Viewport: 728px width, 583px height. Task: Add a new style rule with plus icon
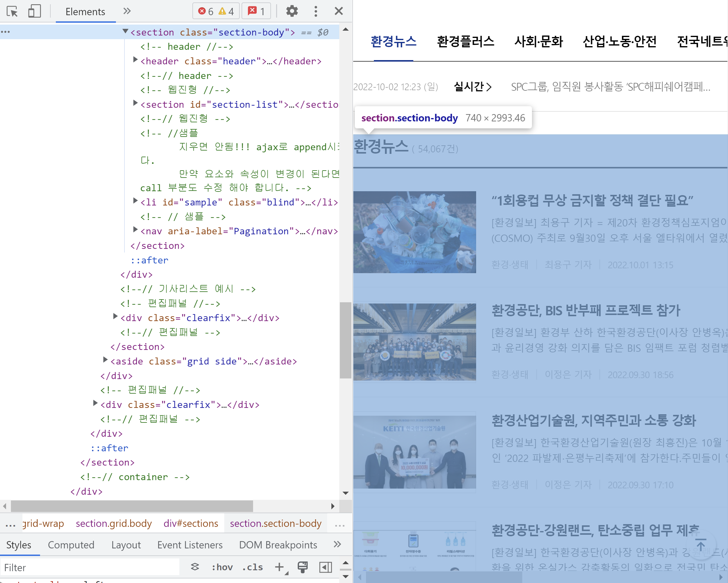(x=279, y=567)
